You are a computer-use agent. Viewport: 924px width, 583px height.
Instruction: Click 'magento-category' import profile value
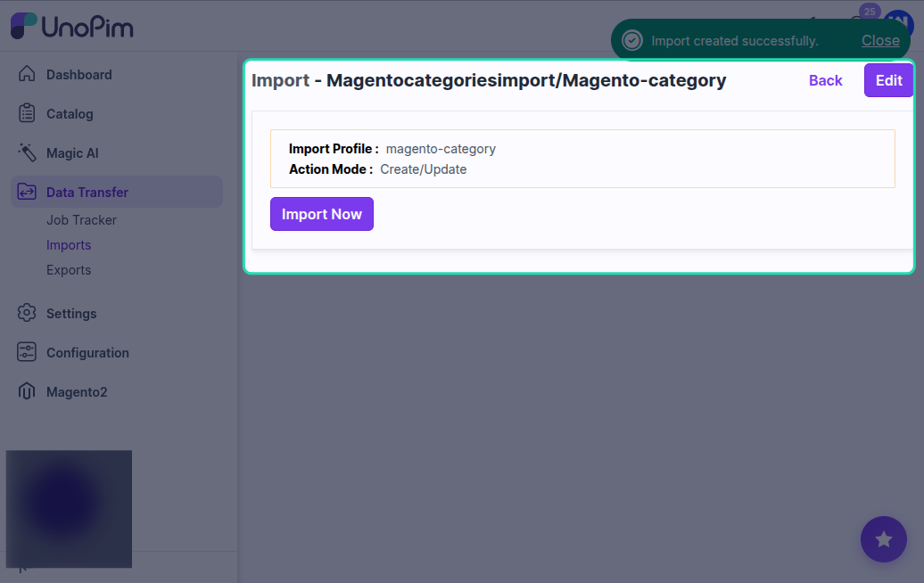pos(441,149)
